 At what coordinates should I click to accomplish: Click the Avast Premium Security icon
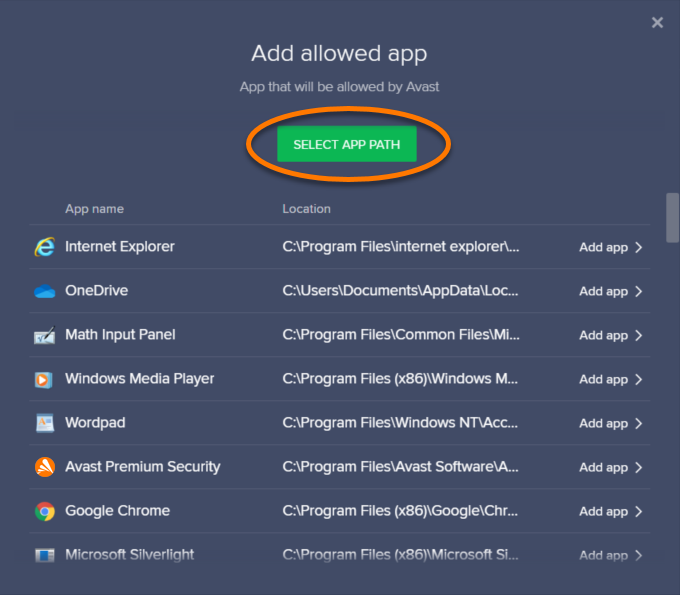click(x=44, y=467)
